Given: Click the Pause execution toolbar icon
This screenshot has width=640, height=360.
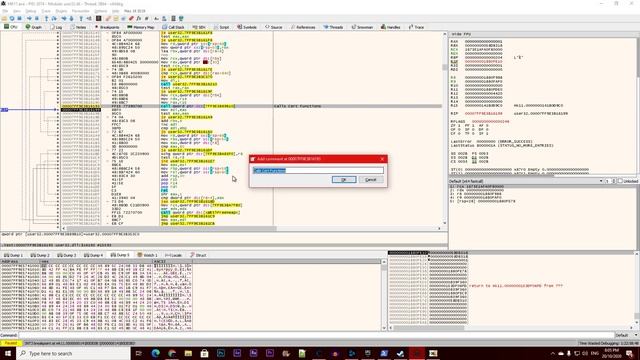Looking at the screenshot, I should pos(37,18).
